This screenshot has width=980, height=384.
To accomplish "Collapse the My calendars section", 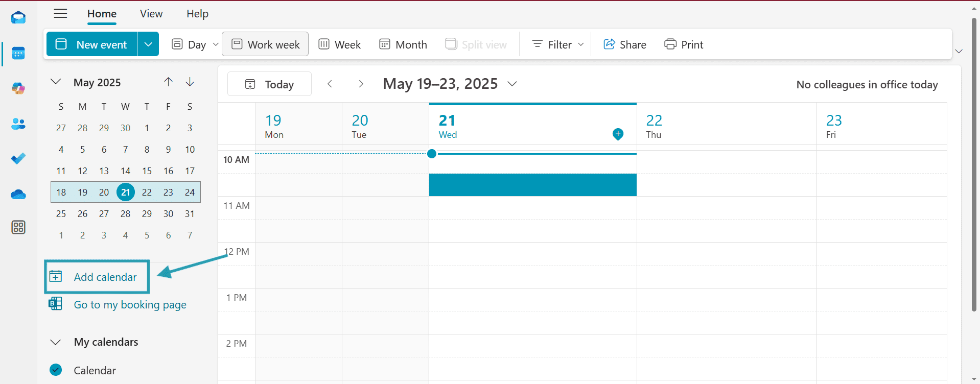I will [56, 342].
